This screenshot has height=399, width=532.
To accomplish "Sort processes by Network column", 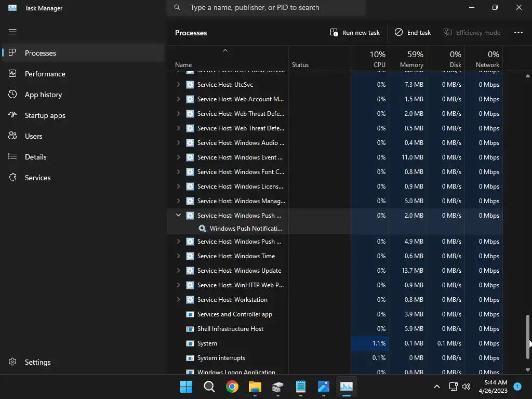I will point(484,59).
